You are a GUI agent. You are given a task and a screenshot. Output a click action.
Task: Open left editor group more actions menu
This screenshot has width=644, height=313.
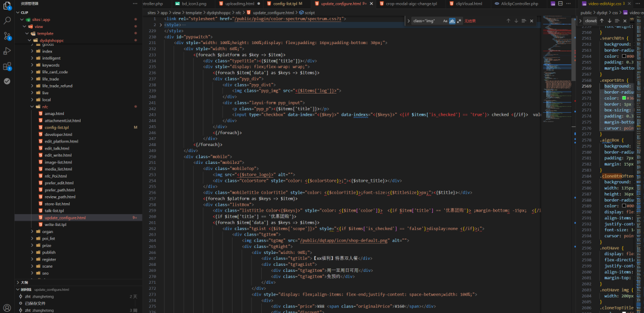[x=569, y=4]
